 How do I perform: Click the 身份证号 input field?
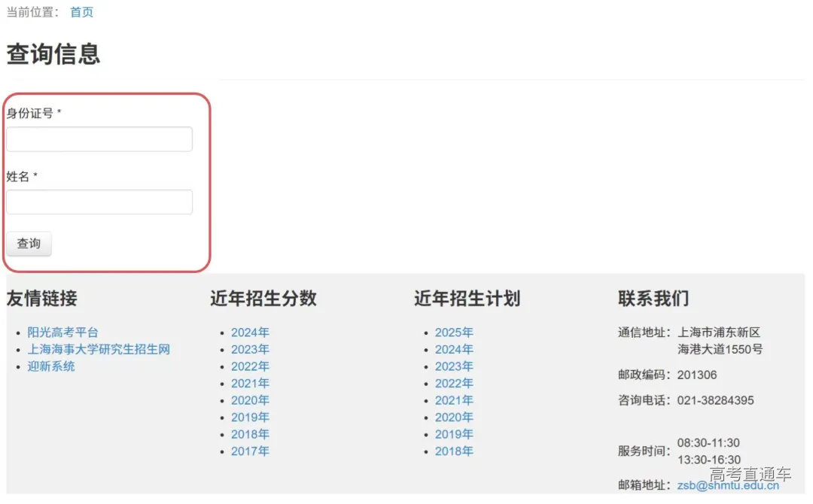pos(99,138)
